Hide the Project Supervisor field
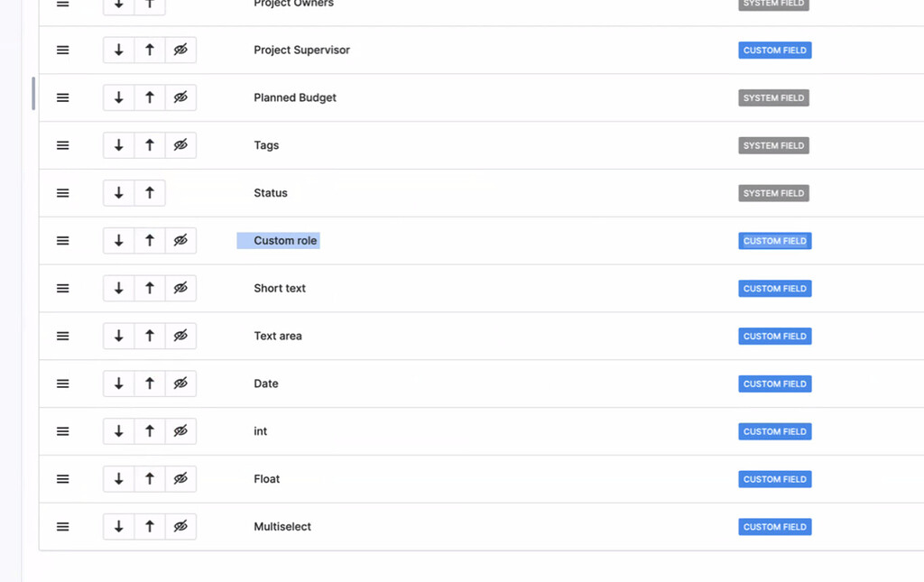The height and width of the screenshot is (582, 924). [x=180, y=50]
